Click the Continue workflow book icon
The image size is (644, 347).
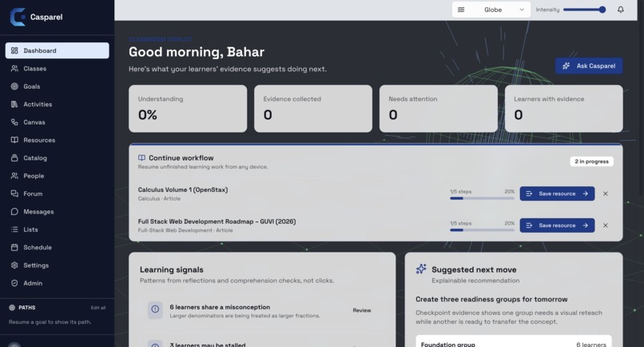pyautogui.click(x=141, y=158)
